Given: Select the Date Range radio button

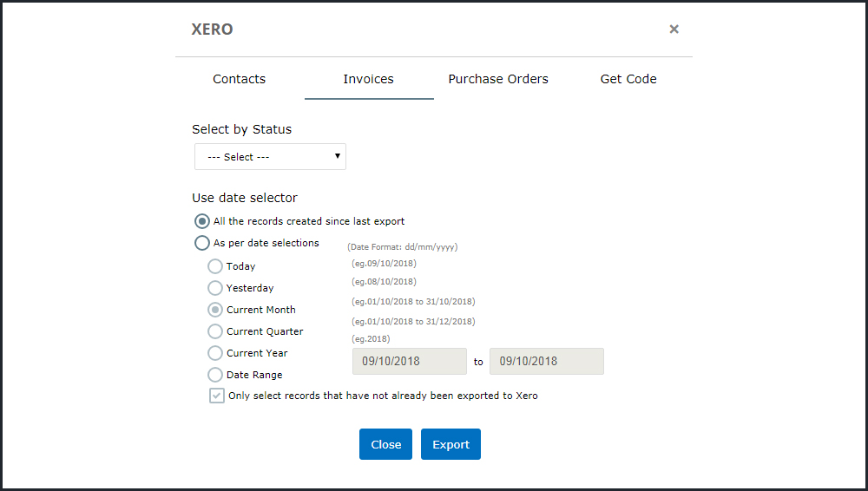Looking at the screenshot, I should click(x=214, y=375).
